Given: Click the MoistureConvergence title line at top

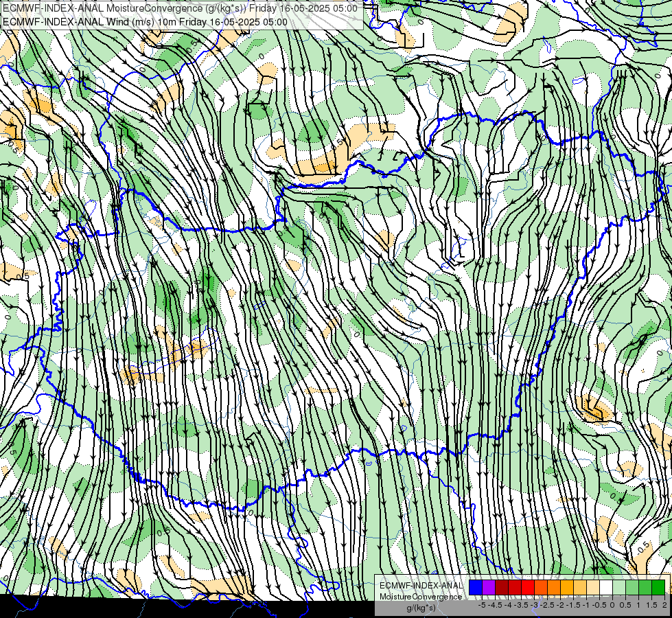Looking at the screenshot, I should [x=180, y=8].
